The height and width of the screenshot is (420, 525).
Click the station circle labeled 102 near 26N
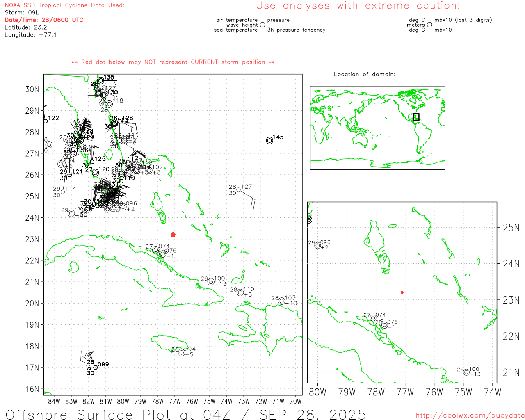148,170
